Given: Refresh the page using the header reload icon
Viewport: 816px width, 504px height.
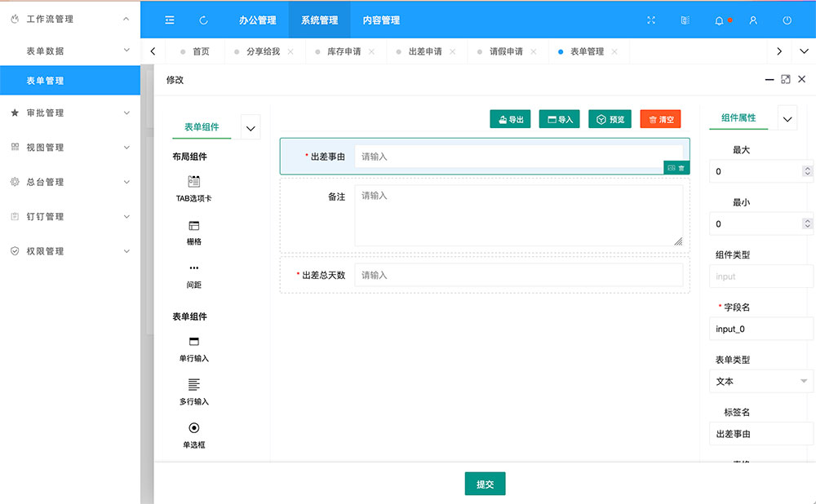Looking at the screenshot, I should tap(203, 20).
